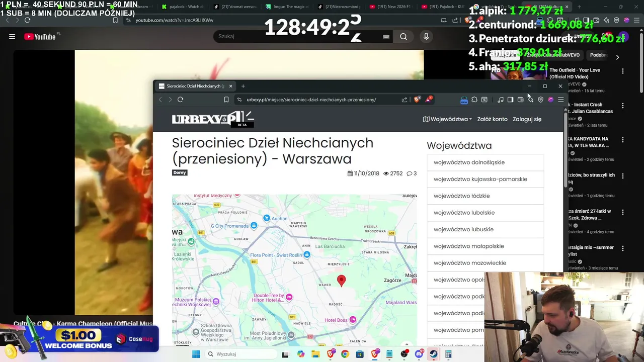Click the URBEXY.pl beta logo
Viewport: 644px width, 362px height.
(x=213, y=119)
